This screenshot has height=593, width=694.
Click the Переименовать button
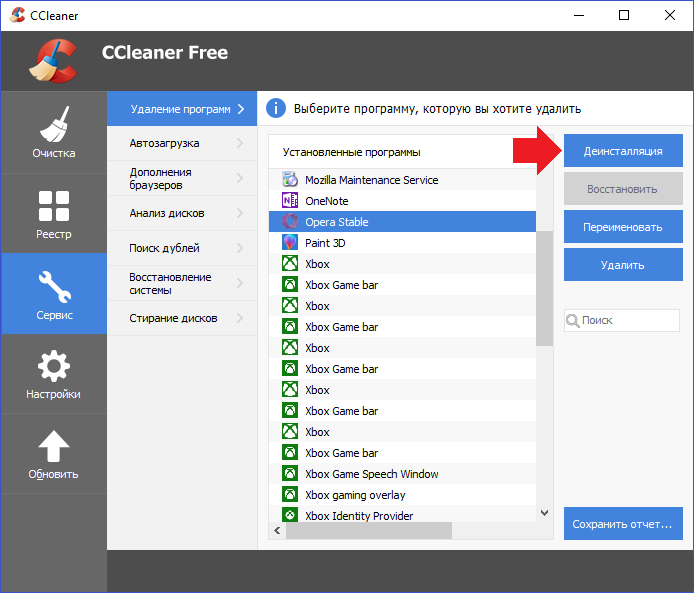click(623, 227)
